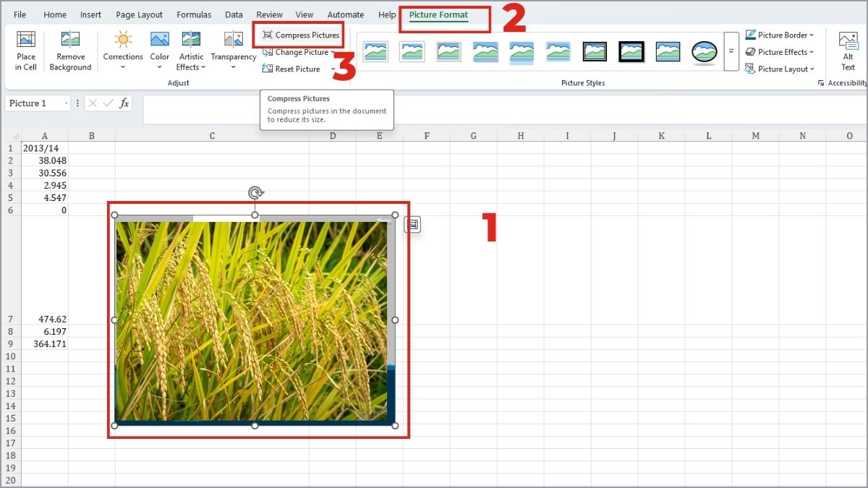Screen dimensions: 868x488
Task: Open Automate tab
Action: click(346, 14)
